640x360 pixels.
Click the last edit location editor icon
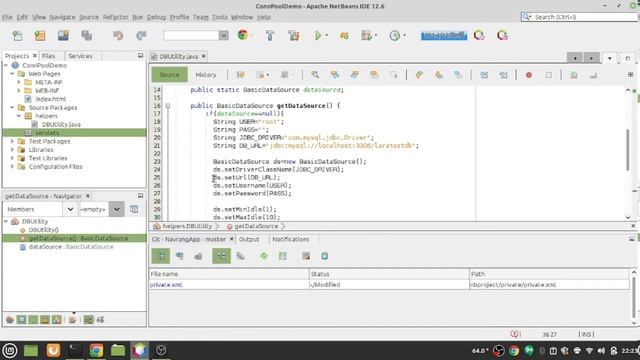pos(241,75)
